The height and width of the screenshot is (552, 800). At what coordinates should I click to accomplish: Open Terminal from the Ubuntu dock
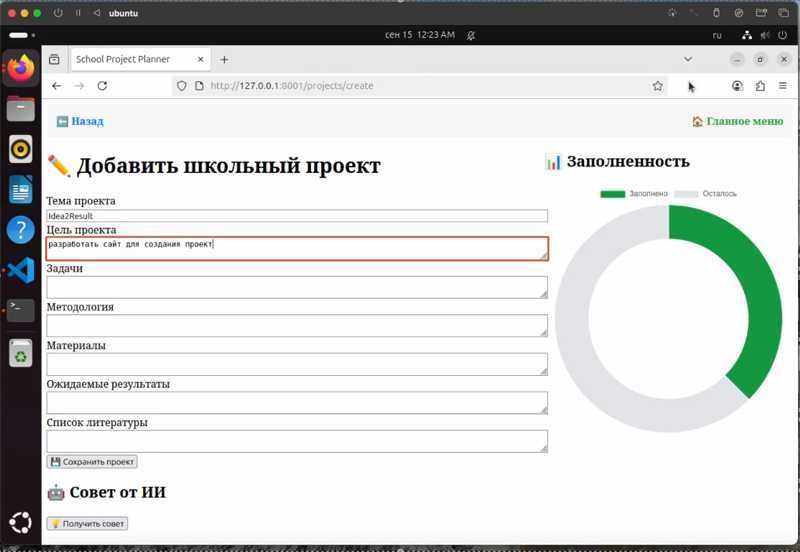[21, 310]
